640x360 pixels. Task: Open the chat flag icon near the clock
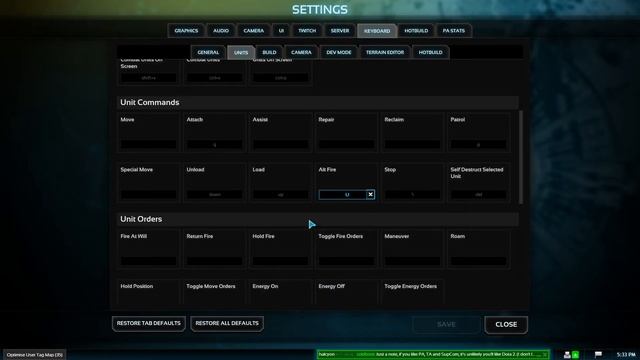pos(598,355)
